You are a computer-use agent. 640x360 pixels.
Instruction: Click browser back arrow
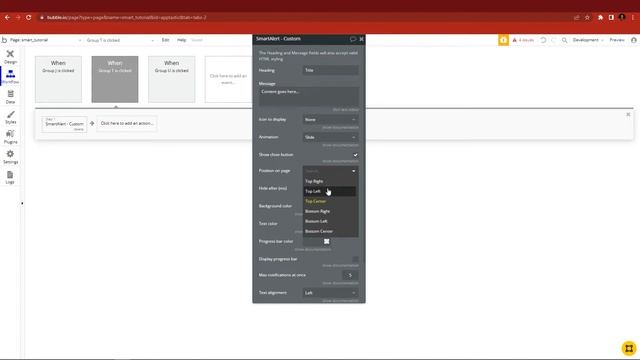click(7, 18)
